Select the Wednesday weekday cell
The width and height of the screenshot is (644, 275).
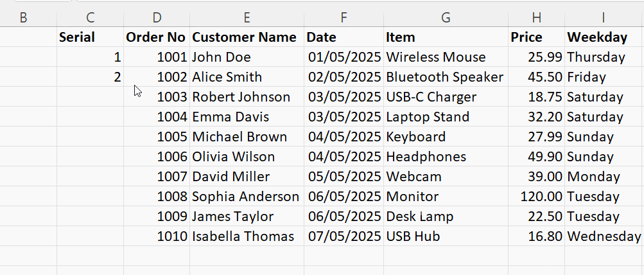point(604,236)
